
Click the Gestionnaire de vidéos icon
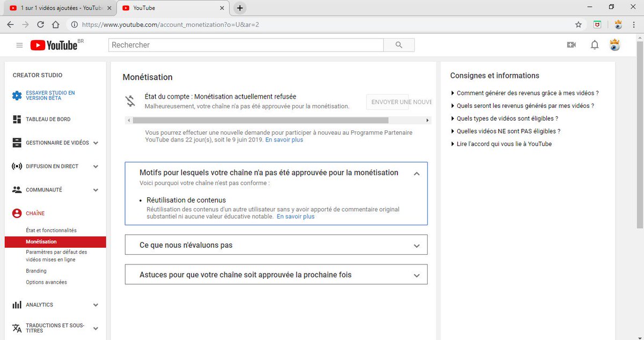17,143
